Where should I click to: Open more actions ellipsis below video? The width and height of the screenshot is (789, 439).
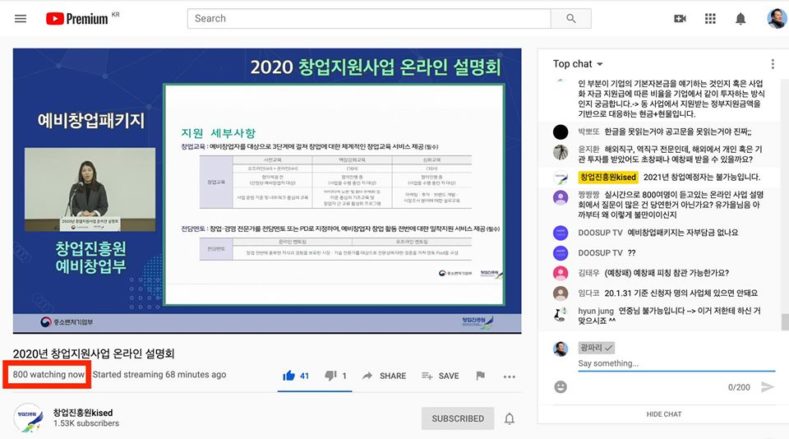coord(509,376)
